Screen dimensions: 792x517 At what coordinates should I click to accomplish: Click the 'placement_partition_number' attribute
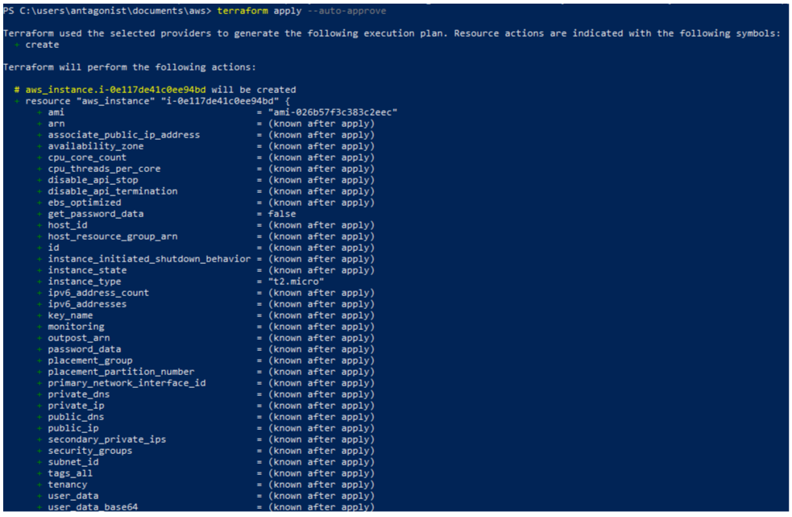[121, 372]
